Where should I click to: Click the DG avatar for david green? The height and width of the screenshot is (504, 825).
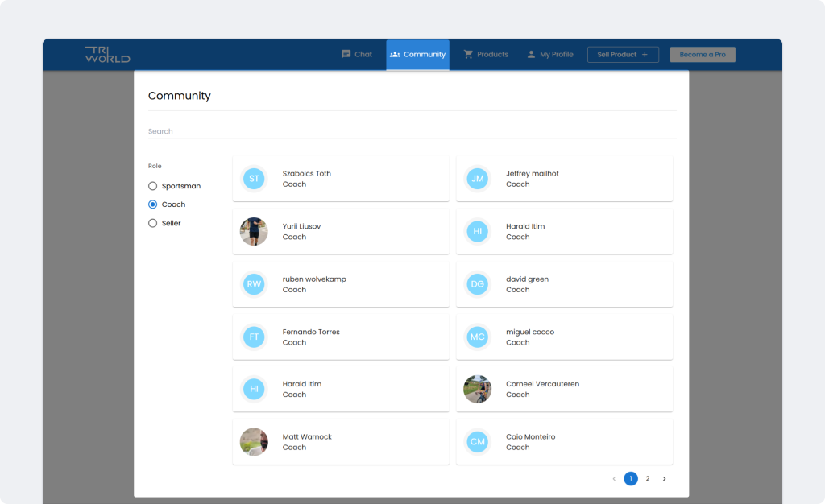tap(478, 284)
